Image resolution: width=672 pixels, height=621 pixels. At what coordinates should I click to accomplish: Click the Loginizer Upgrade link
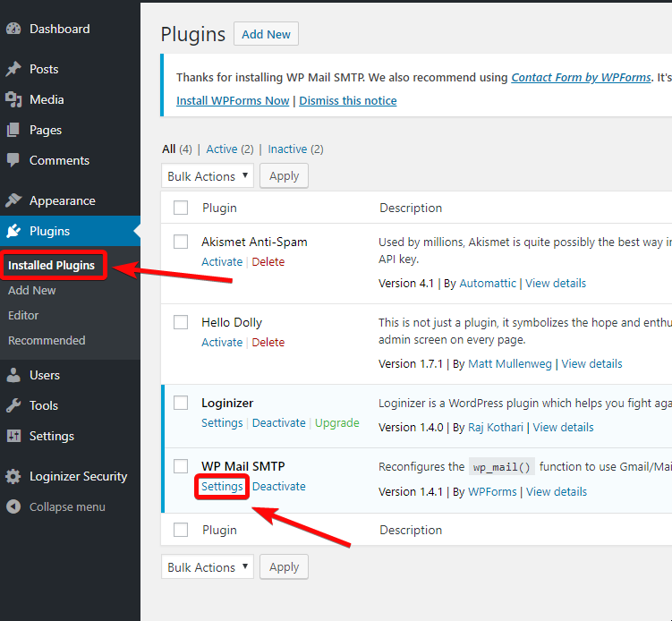pos(336,422)
